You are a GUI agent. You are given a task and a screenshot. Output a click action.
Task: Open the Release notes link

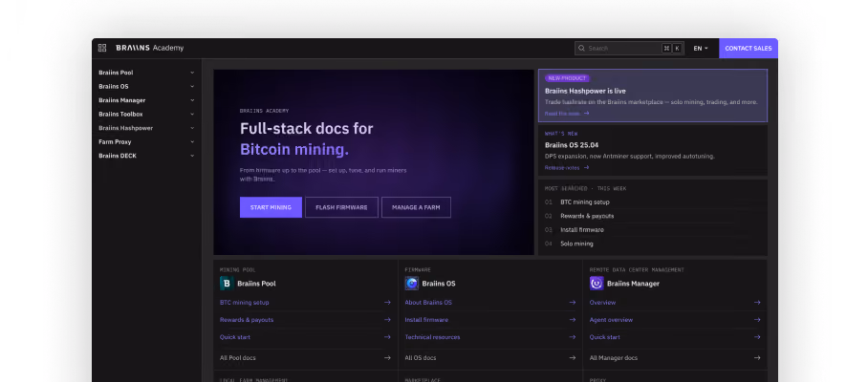point(562,167)
